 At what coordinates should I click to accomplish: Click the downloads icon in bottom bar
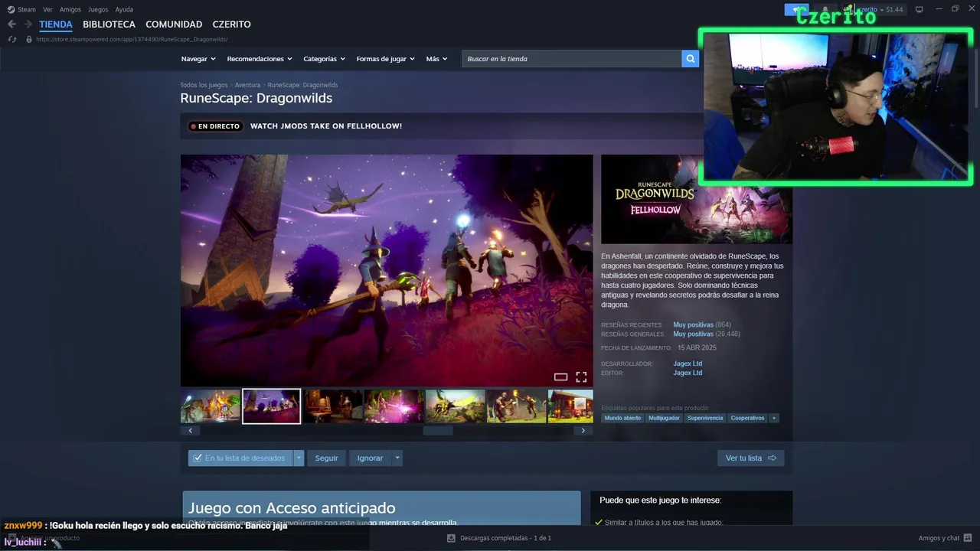[450, 538]
